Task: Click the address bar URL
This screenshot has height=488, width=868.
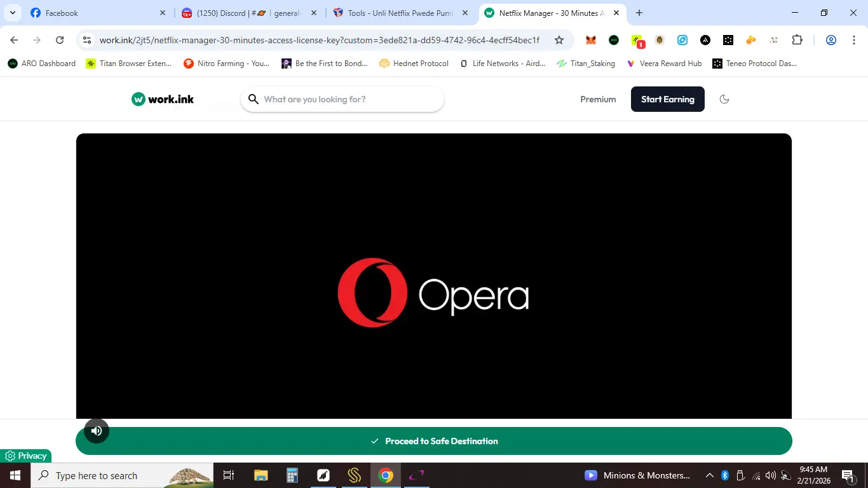Action: pyautogui.click(x=320, y=40)
